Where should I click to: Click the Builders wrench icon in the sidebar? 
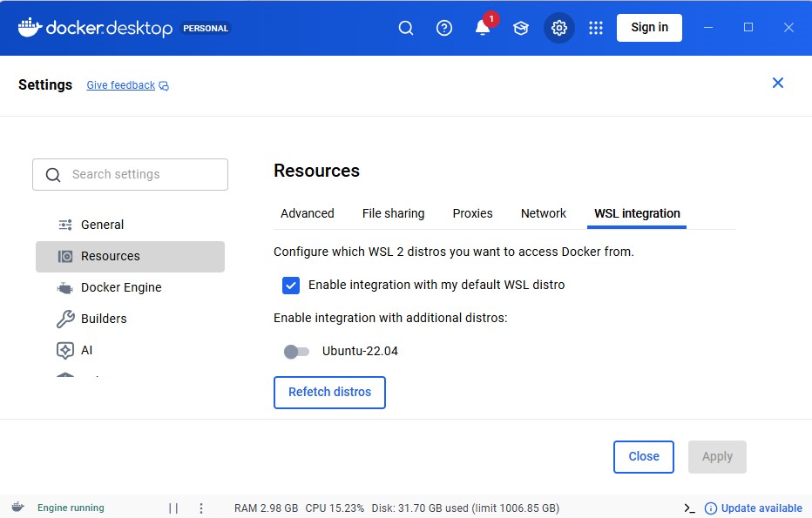[x=65, y=319]
